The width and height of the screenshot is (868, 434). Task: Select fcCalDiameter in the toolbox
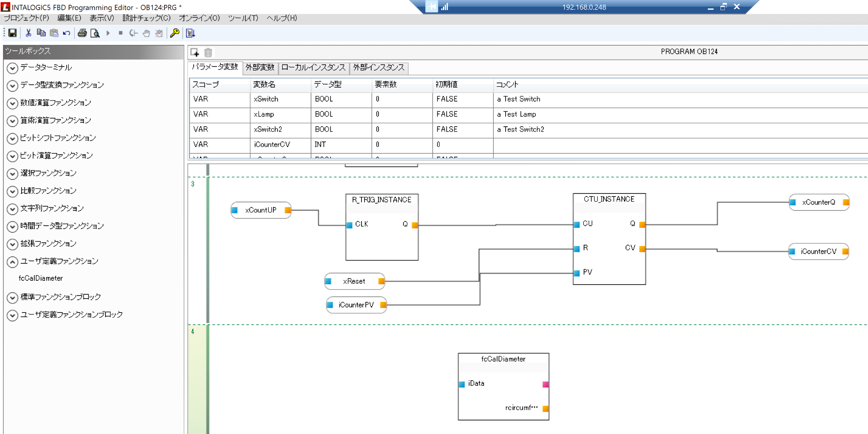tap(41, 278)
